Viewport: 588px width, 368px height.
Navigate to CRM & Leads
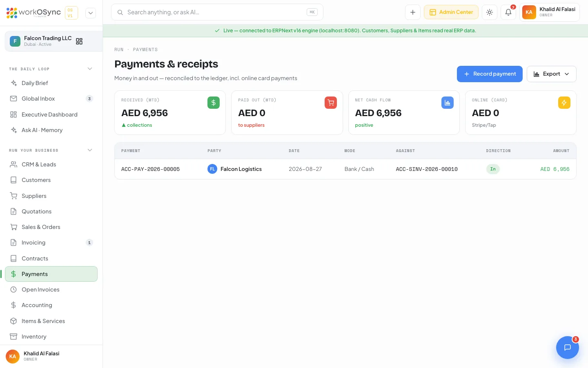click(x=51, y=164)
